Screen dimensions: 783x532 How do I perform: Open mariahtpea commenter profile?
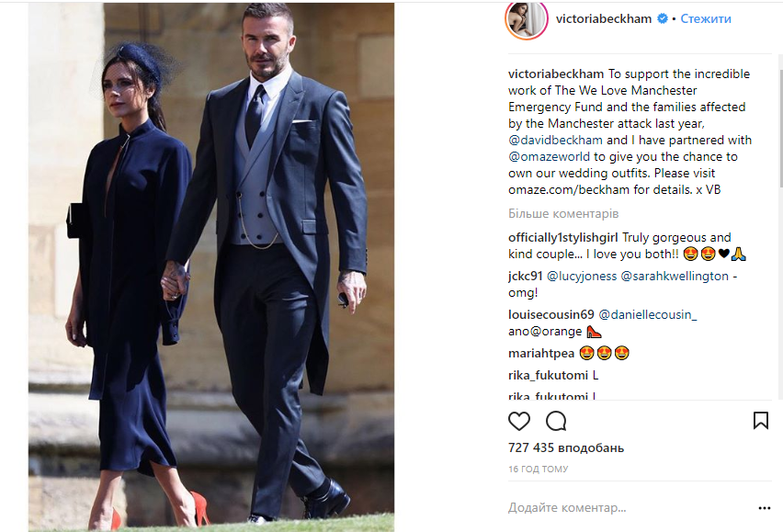541,354
